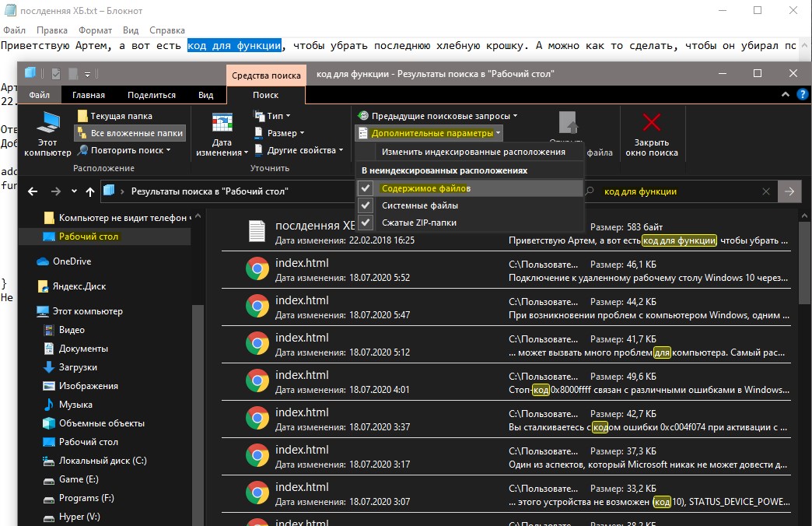Image resolution: width=812 pixels, height=526 pixels.
Task: Open Notepad Справка menu
Action: (166, 30)
